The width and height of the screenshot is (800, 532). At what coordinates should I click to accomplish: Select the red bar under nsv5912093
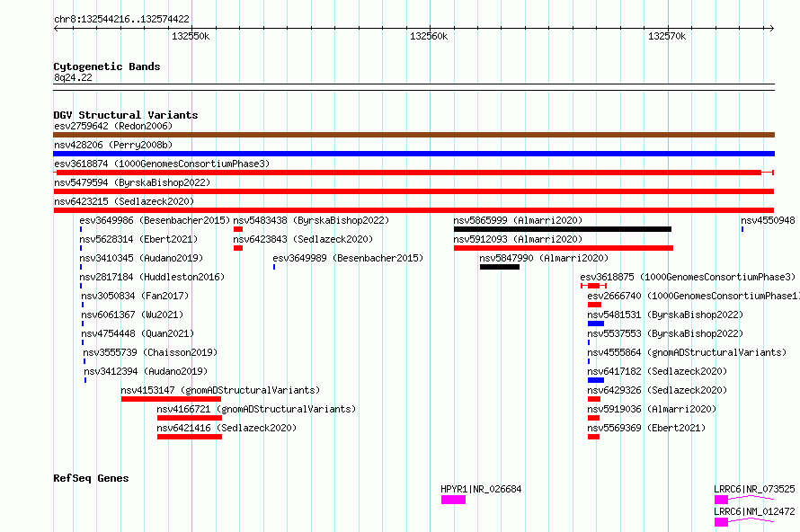[564, 248]
